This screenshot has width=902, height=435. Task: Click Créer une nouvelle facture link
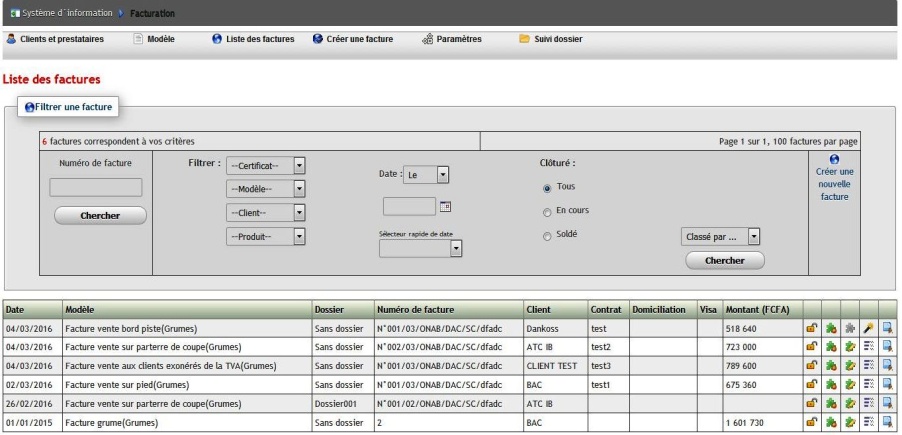(x=835, y=184)
